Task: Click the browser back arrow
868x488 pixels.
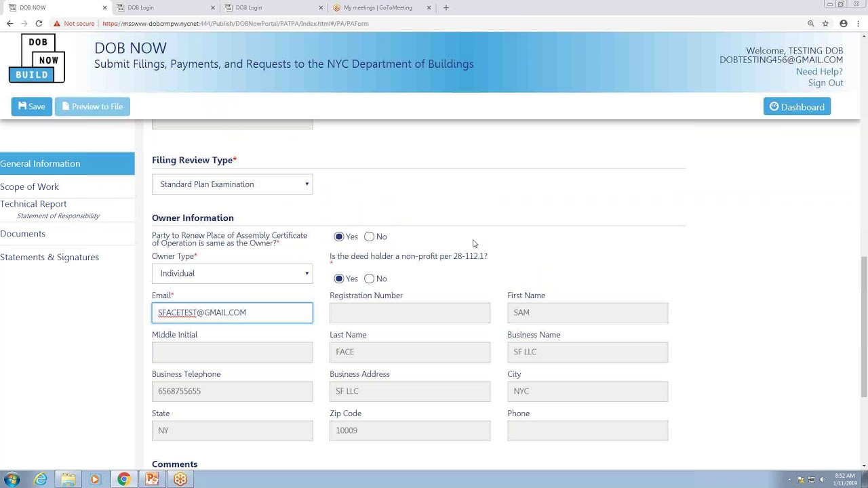Action: click(x=9, y=24)
